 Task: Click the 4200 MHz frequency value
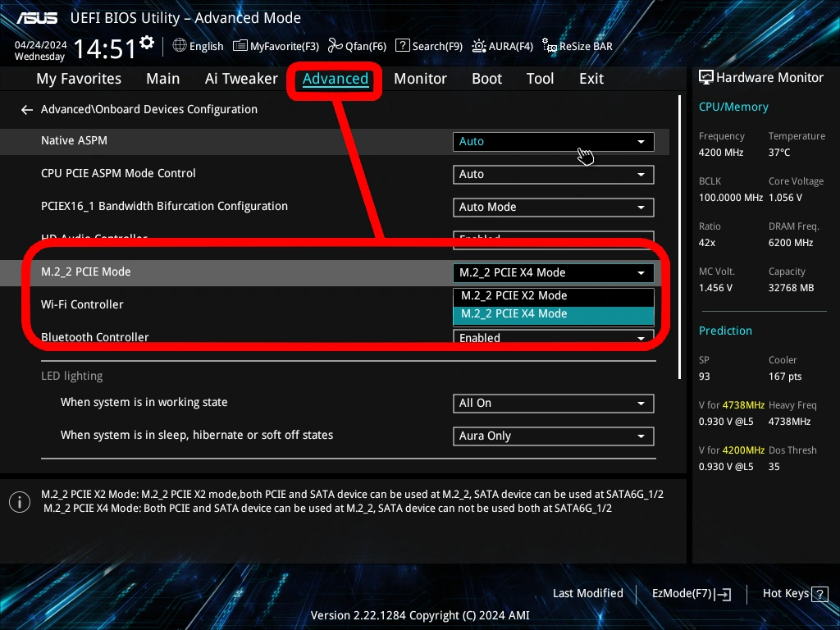(721, 153)
